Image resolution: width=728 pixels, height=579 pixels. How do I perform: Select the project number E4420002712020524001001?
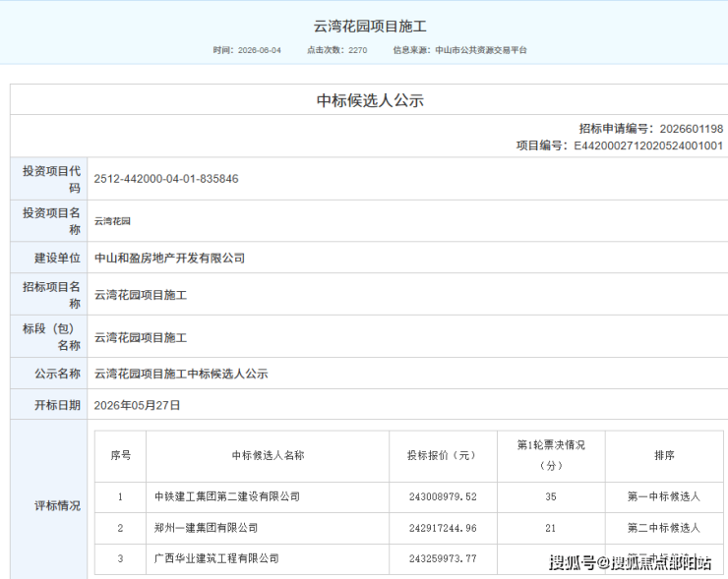click(x=648, y=145)
